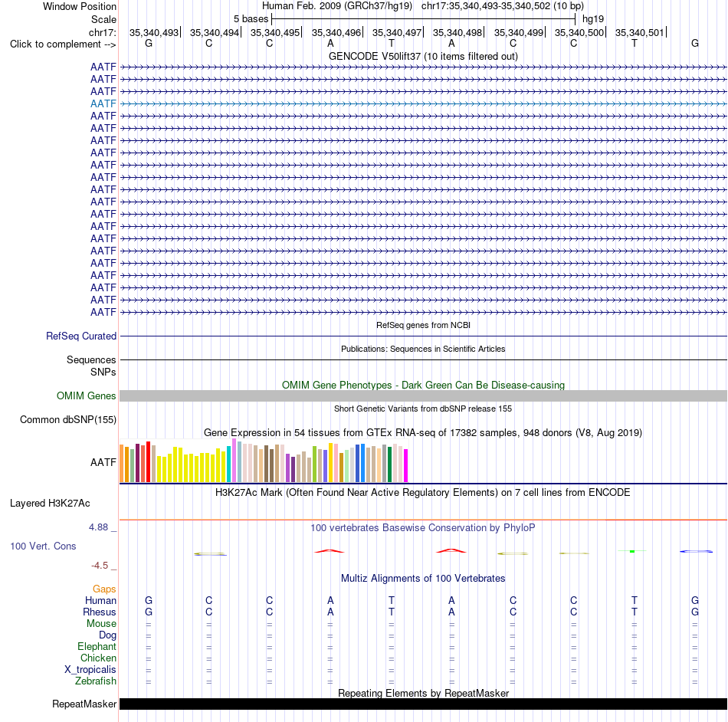Screen dimensions: 728x722
Task: Click the Common dbSNP(155) track label
Action: click(x=67, y=419)
